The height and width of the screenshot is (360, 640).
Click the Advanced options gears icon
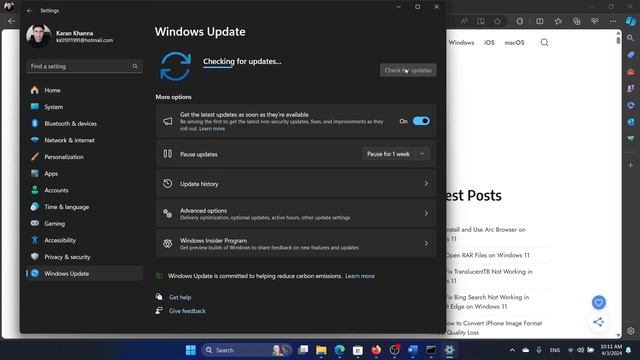pos(168,213)
